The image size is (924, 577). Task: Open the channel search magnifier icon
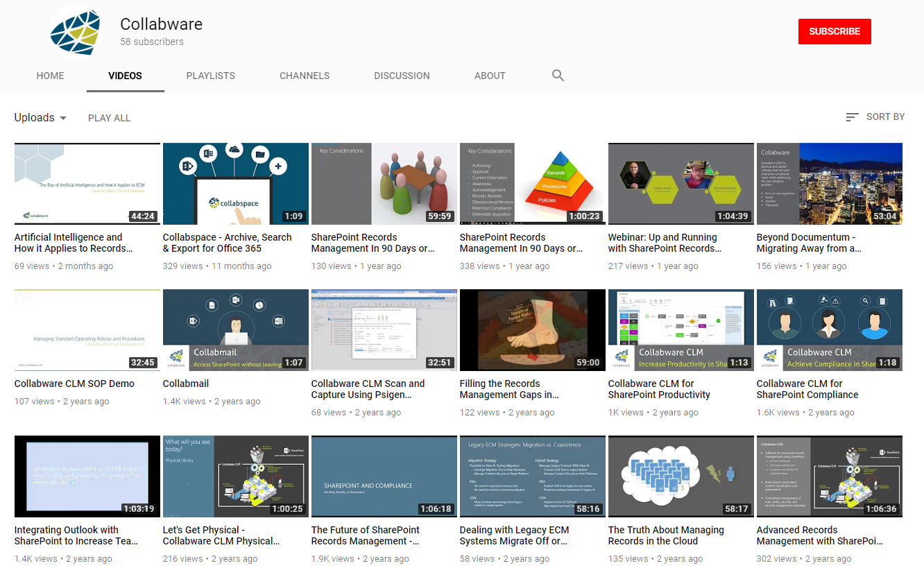[558, 76]
